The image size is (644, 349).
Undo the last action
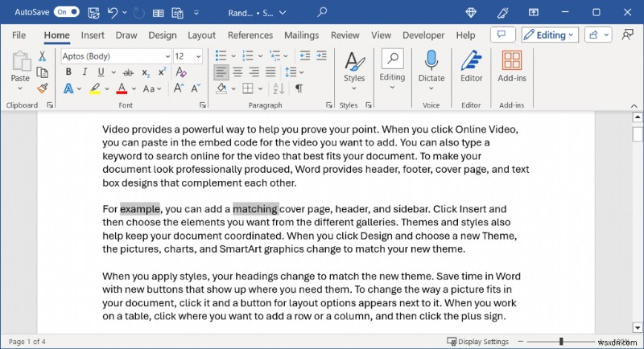coord(113,13)
